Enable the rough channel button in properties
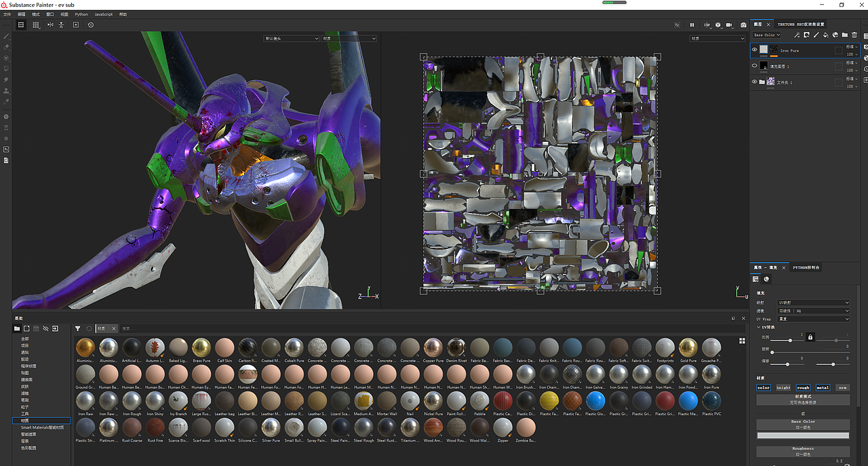The width and height of the screenshot is (868, 466). (x=803, y=388)
